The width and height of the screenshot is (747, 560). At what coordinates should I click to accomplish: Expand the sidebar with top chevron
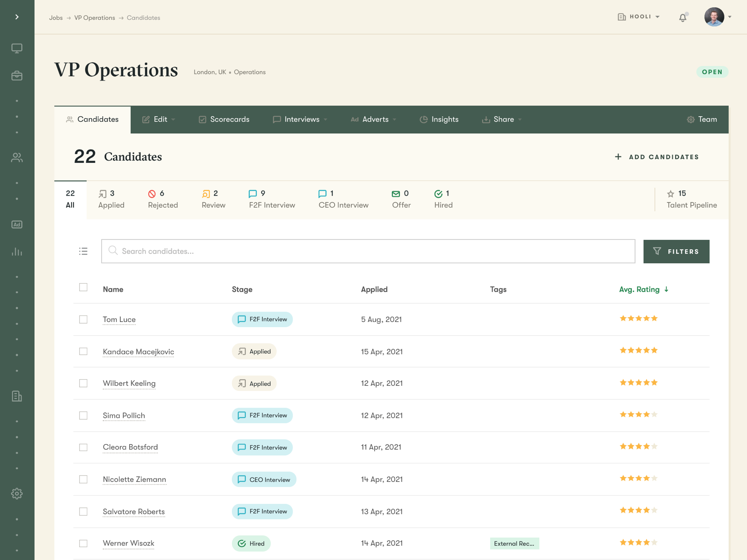click(17, 17)
